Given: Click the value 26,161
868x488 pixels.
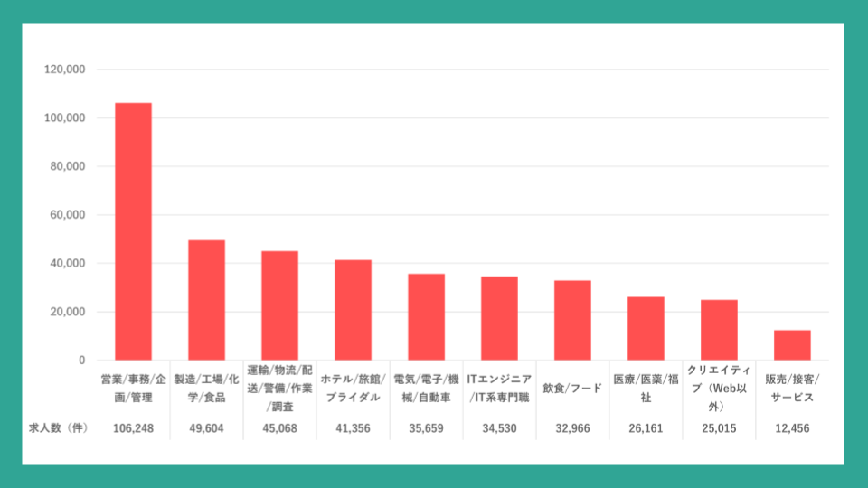Looking at the screenshot, I should tap(646, 428).
